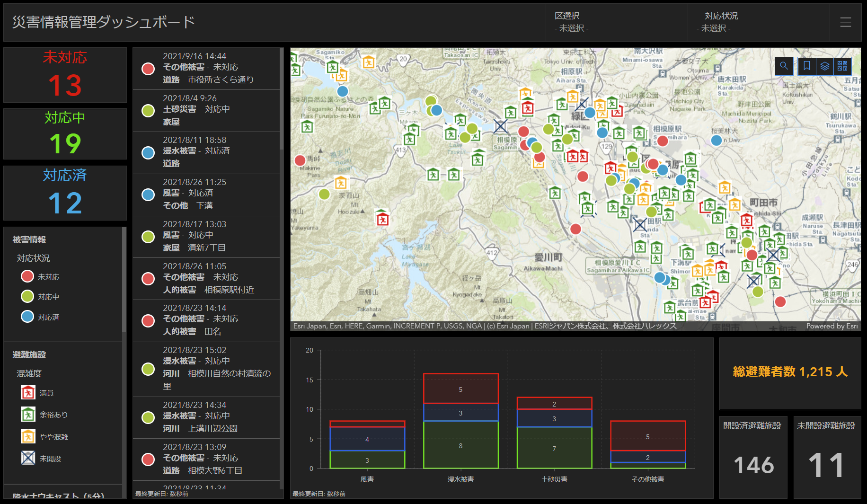
Task: Click the やや混雑 orange shelter legend icon
Action: [x=28, y=436]
